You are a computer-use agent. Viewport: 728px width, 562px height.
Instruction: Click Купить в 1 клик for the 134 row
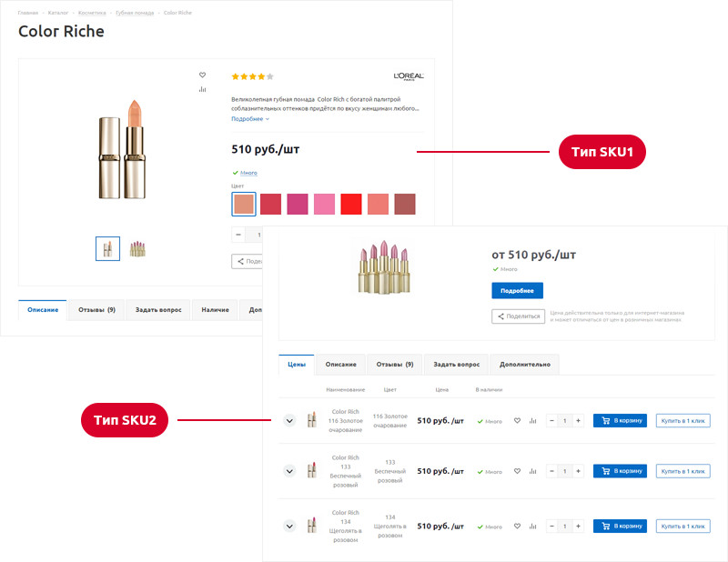click(682, 527)
